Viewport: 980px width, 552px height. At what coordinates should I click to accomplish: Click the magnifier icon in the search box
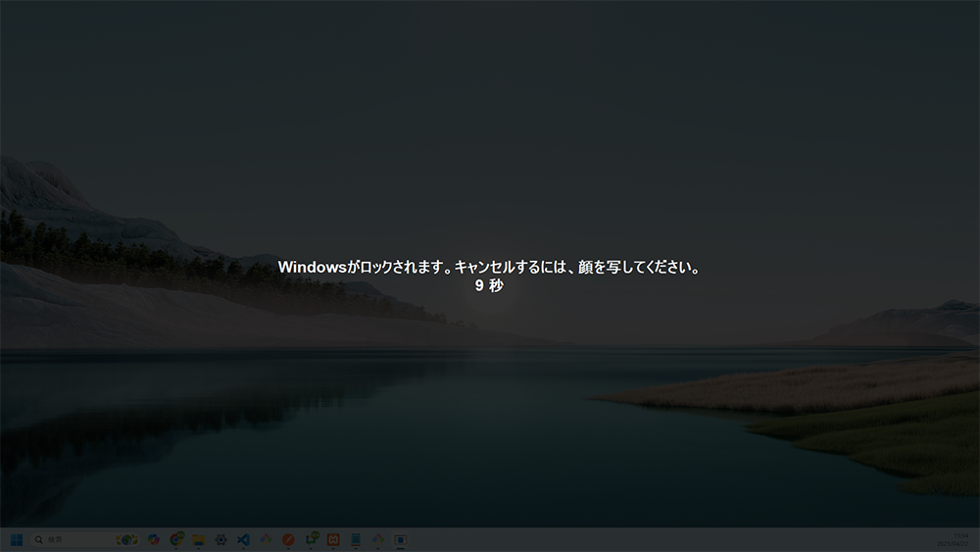pos(39,539)
